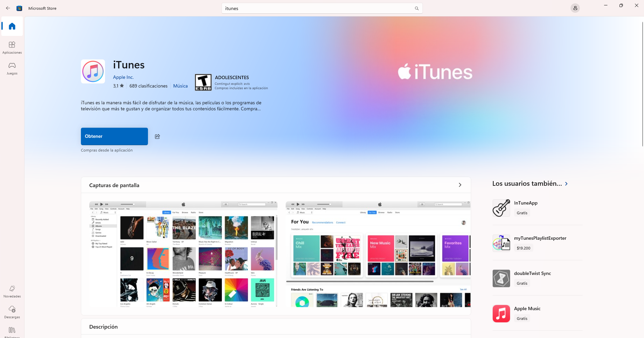Open the user account profile icon
This screenshot has height=338, width=644.
(575, 8)
